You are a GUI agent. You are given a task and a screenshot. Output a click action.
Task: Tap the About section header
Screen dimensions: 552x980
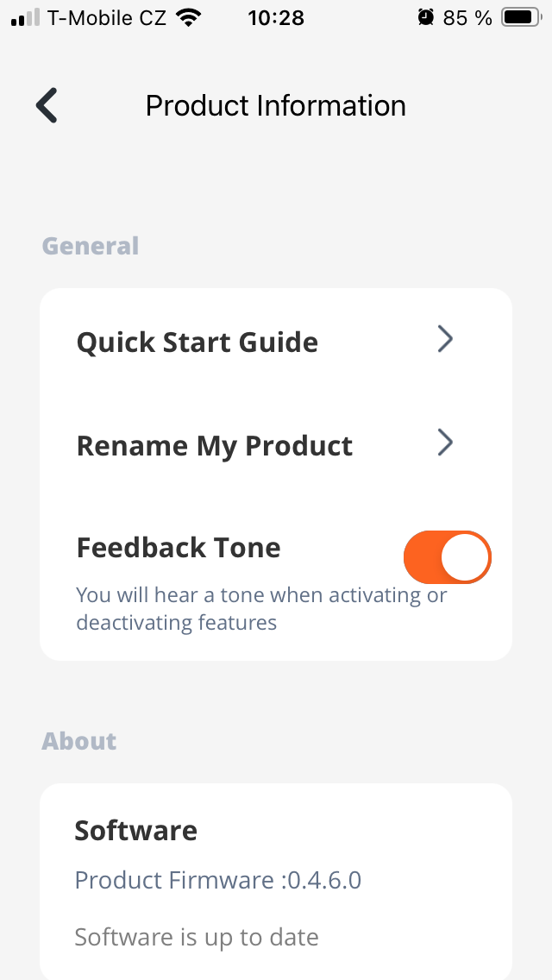pyautogui.click(x=79, y=741)
